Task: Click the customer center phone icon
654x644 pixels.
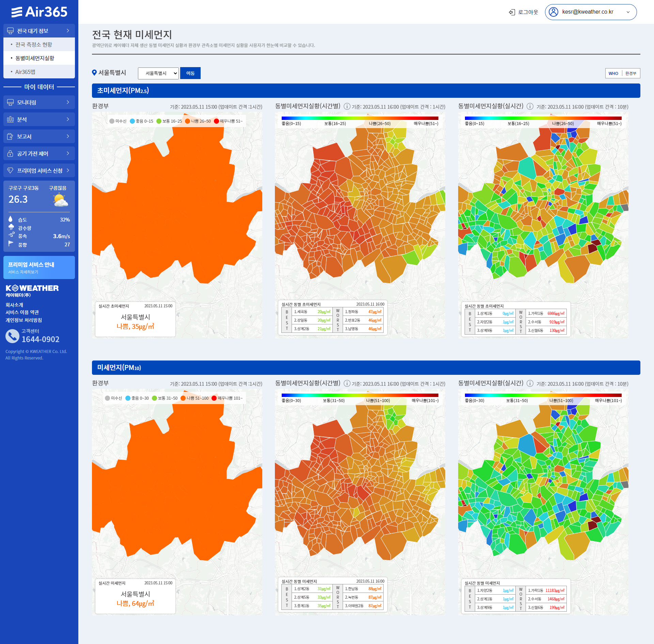Action: click(x=12, y=336)
